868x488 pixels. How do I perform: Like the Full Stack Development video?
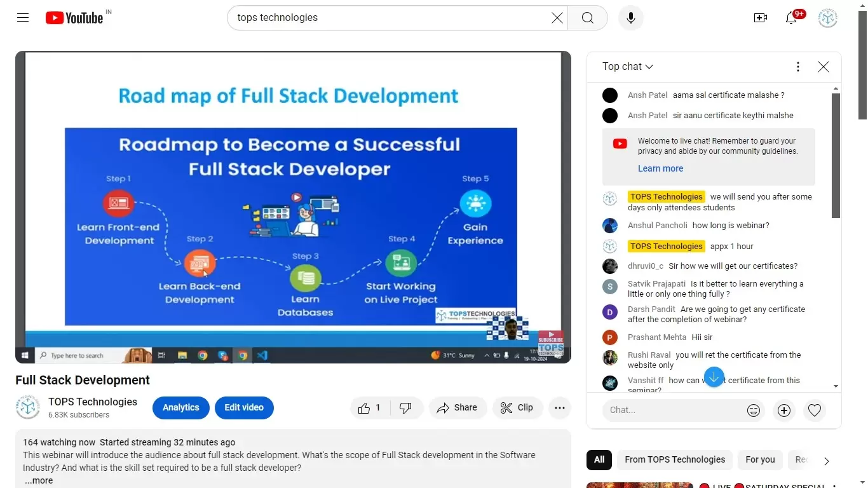(x=370, y=408)
